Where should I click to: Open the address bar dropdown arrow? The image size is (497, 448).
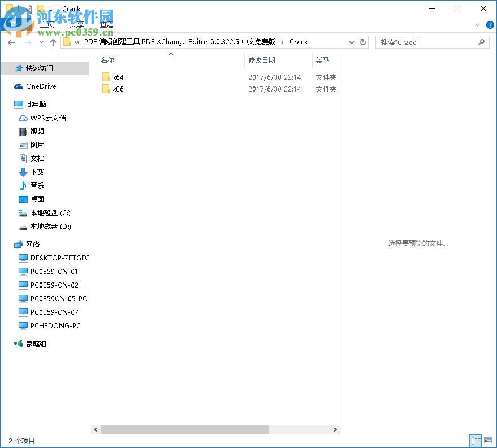click(x=352, y=42)
